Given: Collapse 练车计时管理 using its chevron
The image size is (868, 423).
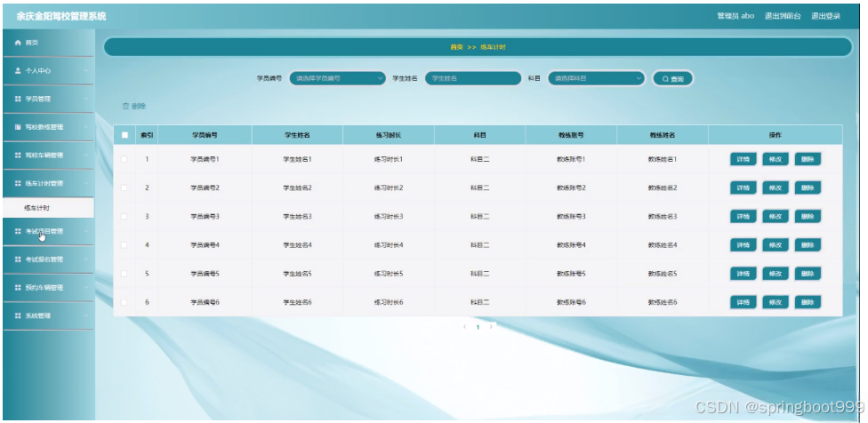Looking at the screenshot, I should [x=86, y=183].
